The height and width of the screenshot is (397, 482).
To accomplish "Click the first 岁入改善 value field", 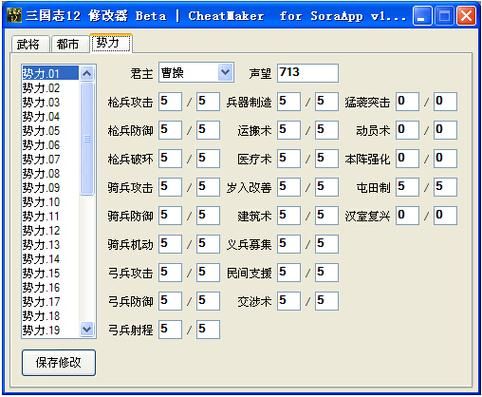I will point(289,187).
